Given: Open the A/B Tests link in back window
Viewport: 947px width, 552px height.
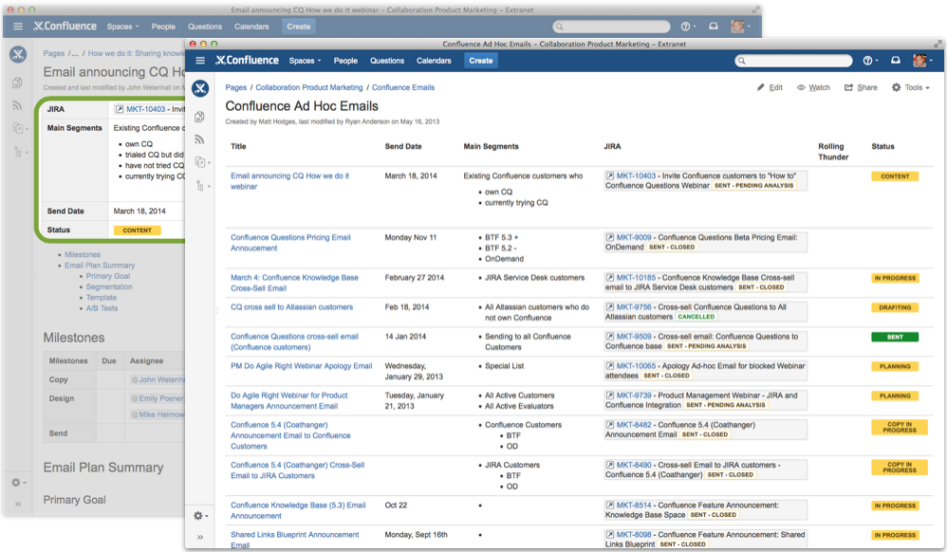Looking at the screenshot, I should pos(102,308).
